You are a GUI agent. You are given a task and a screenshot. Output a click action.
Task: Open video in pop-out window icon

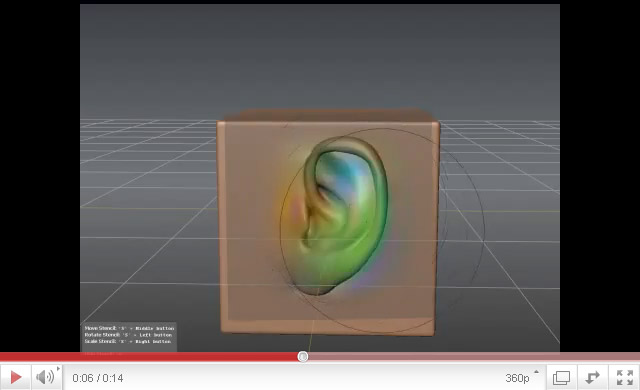pyautogui.click(x=562, y=377)
